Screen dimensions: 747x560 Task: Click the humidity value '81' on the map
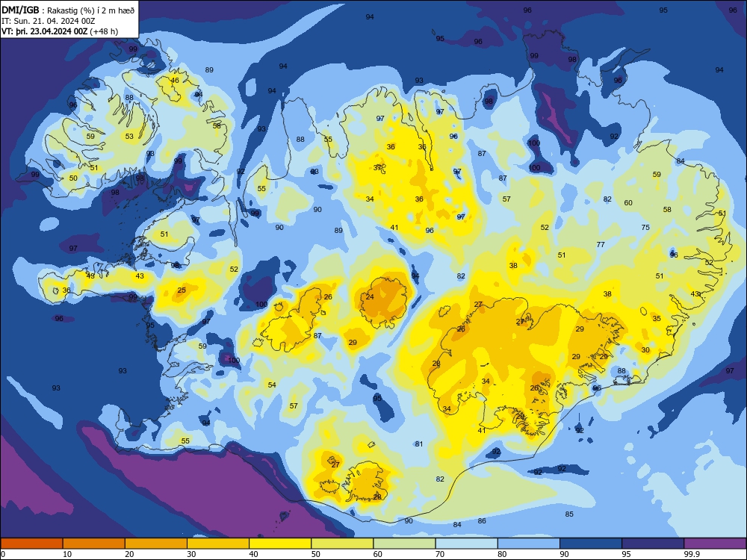(419, 444)
